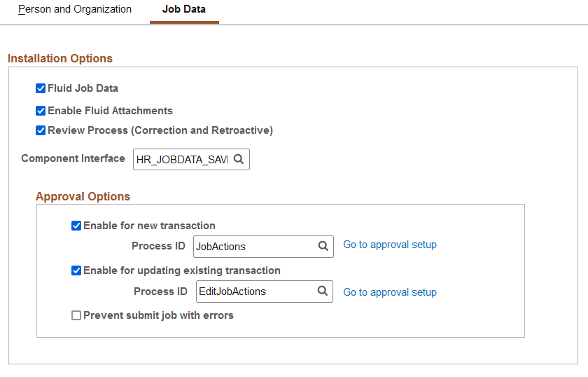This screenshot has height=377, width=588.
Task: Toggle the Enable Fluid Attachments checkbox
Action: pyautogui.click(x=41, y=111)
